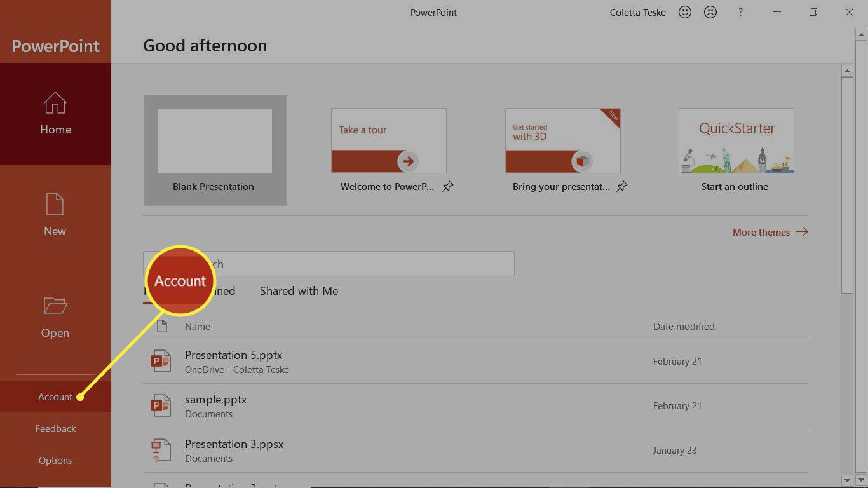Minimize the PowerPoint window

tap(777, 12)
